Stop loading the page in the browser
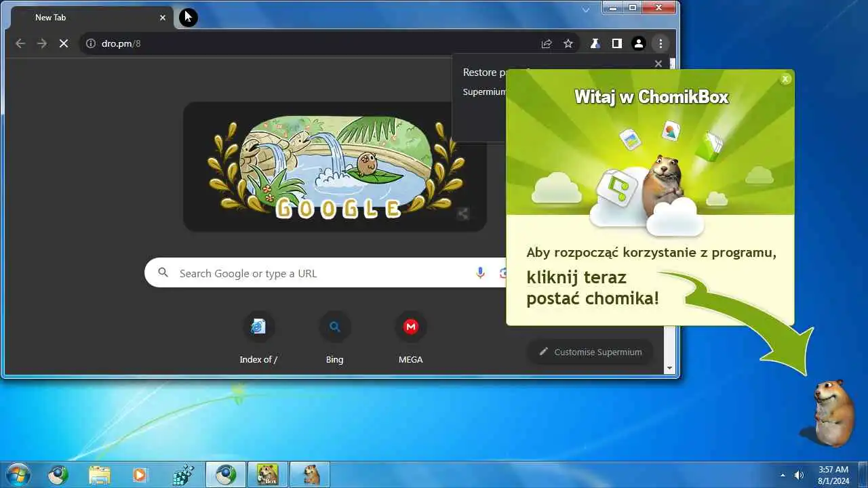The image size is (868, 488). (x=63, y=43)
